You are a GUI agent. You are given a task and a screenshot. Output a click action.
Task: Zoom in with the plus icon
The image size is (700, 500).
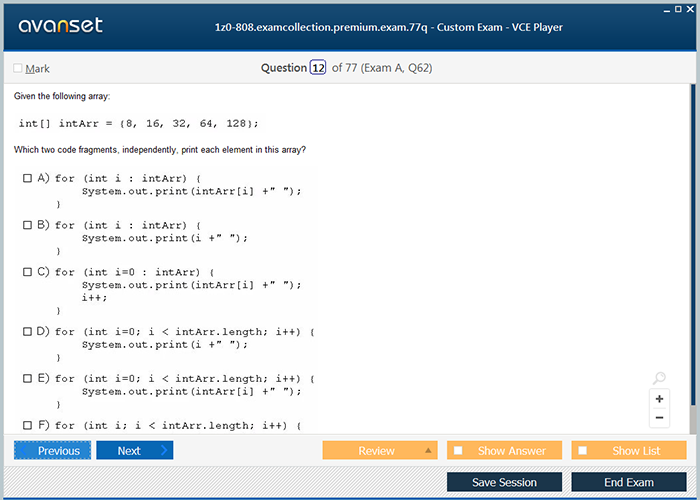[x=659, y=399]
